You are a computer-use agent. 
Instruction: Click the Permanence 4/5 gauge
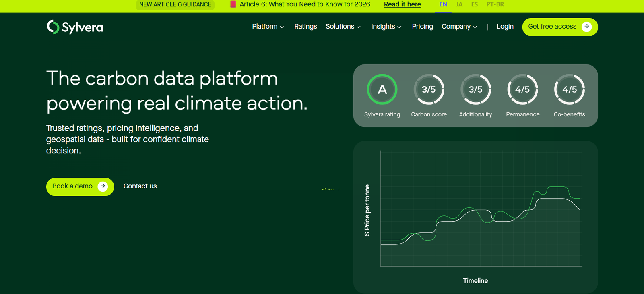522,89
